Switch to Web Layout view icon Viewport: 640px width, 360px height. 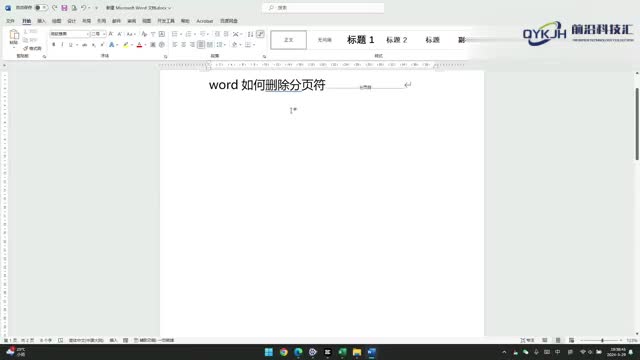(571, 340)
